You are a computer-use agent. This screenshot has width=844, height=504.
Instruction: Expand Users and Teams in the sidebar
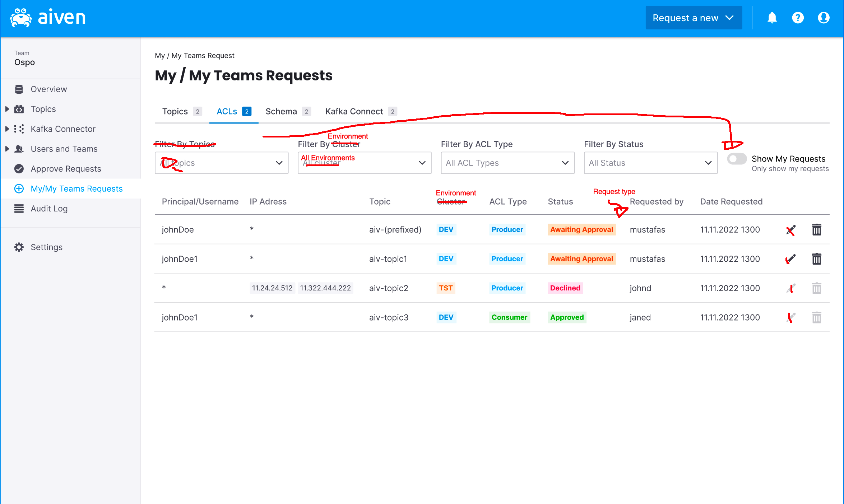tap(7, 149)
